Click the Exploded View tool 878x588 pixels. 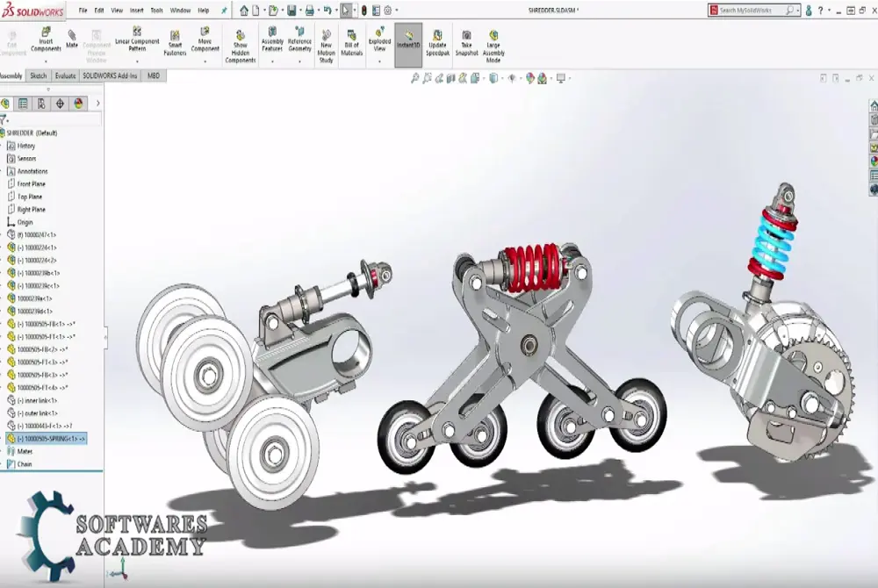(379, 39)
